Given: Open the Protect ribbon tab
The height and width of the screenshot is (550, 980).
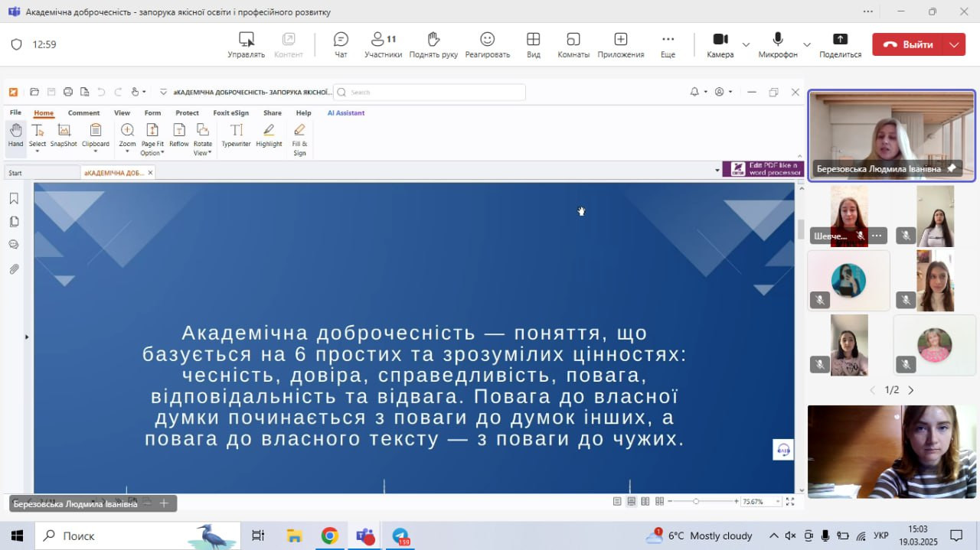Looking at the screenshot, I should point(187,112).
